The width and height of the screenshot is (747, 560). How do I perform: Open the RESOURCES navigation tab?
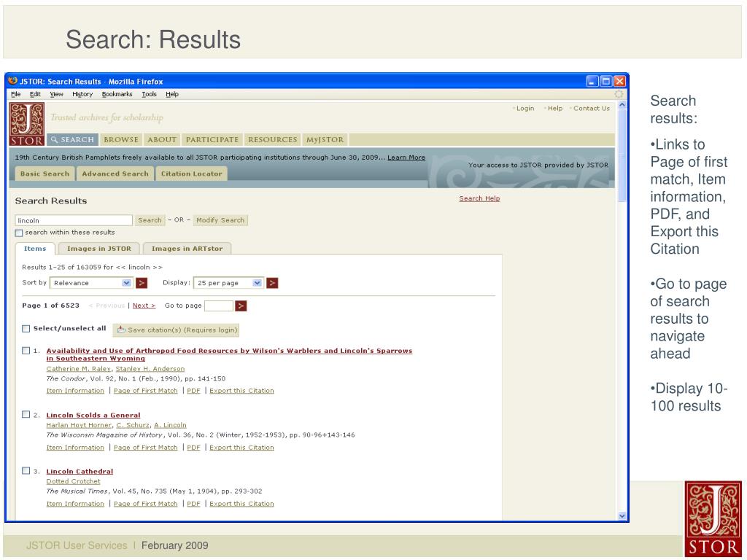coord(273,139)
